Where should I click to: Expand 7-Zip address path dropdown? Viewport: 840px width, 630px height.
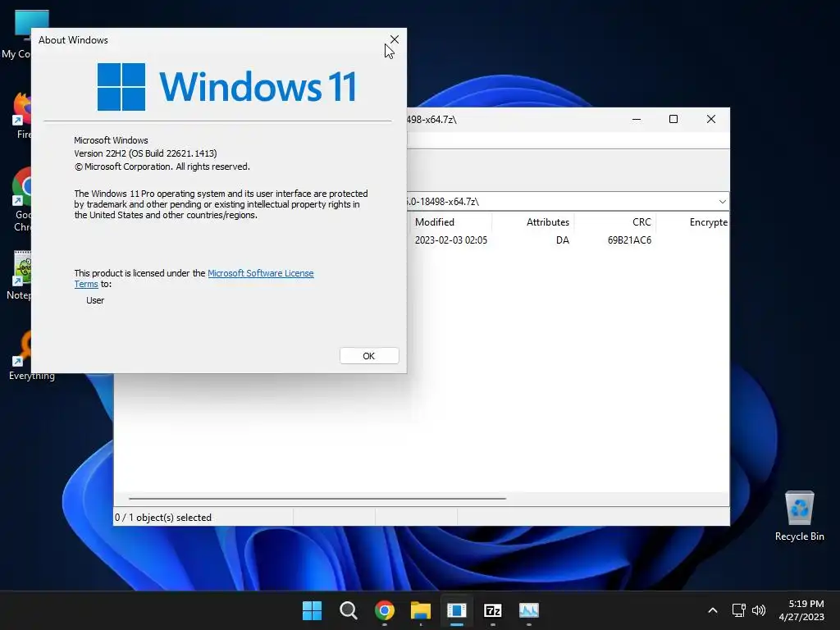click(722, 202)
